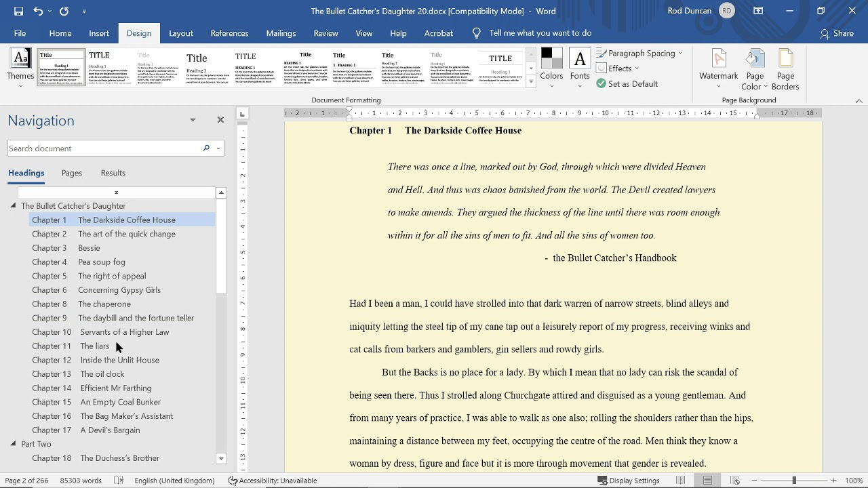Click the navigation list scroll down arrow
Screen dimensions: 868x488
[x=221, y=459]
